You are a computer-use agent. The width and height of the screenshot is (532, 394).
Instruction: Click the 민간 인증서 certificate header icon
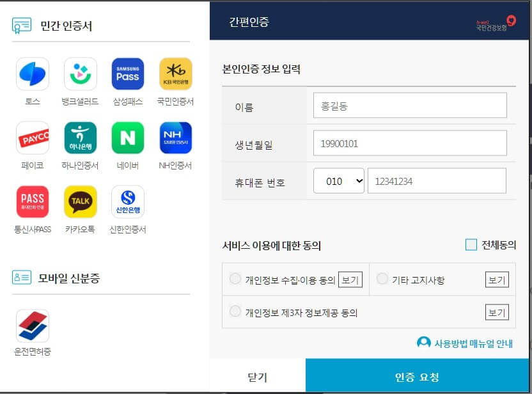22,26
